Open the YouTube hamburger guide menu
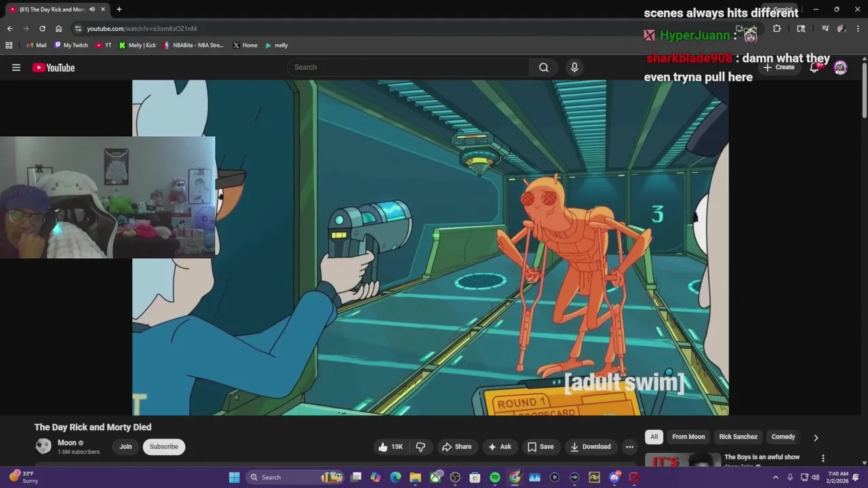The width and height of the screenshot is (868, 488). 16,67
